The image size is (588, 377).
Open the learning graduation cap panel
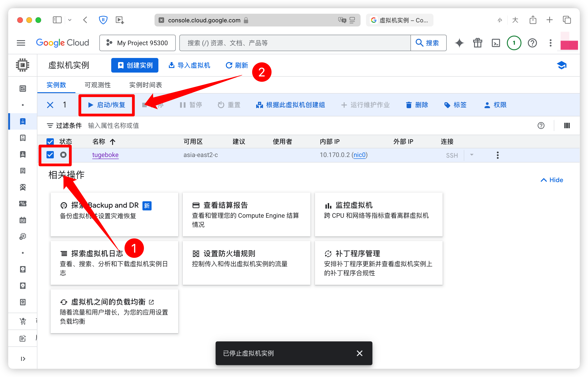pos(562,65)
